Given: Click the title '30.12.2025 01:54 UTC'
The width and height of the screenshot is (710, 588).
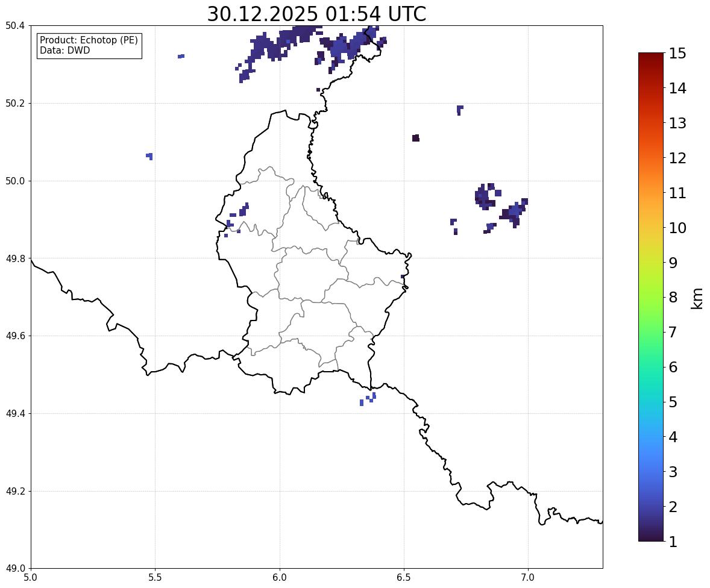Looking at the screenshot, I should click(316, 14).
